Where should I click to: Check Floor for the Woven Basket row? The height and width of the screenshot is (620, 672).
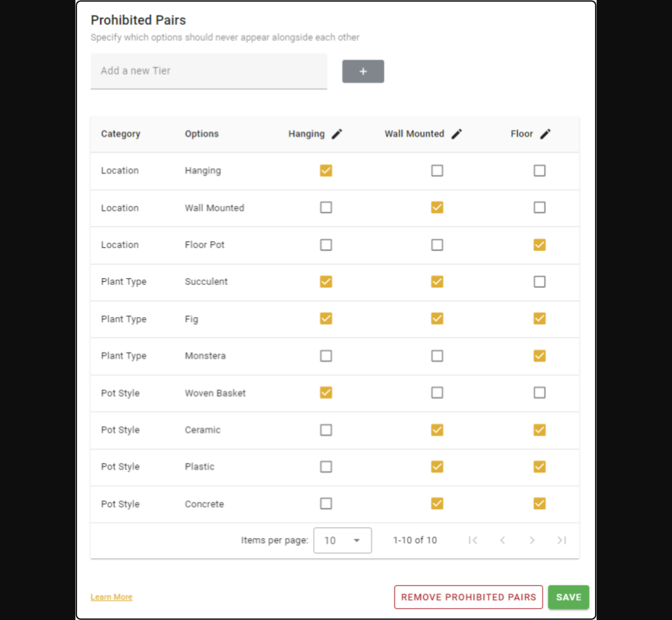(x=539, y=393)
